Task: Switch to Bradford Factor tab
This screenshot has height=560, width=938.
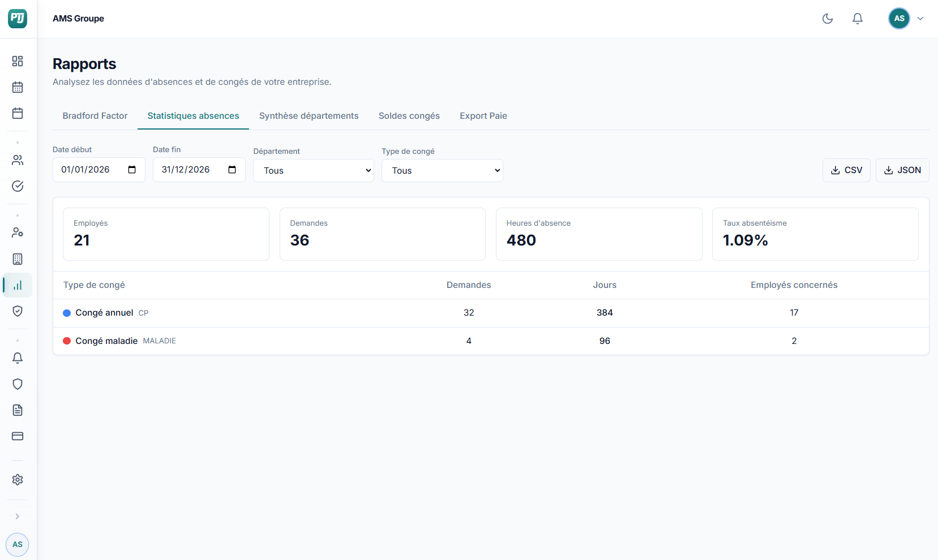Action: point(95,116)
